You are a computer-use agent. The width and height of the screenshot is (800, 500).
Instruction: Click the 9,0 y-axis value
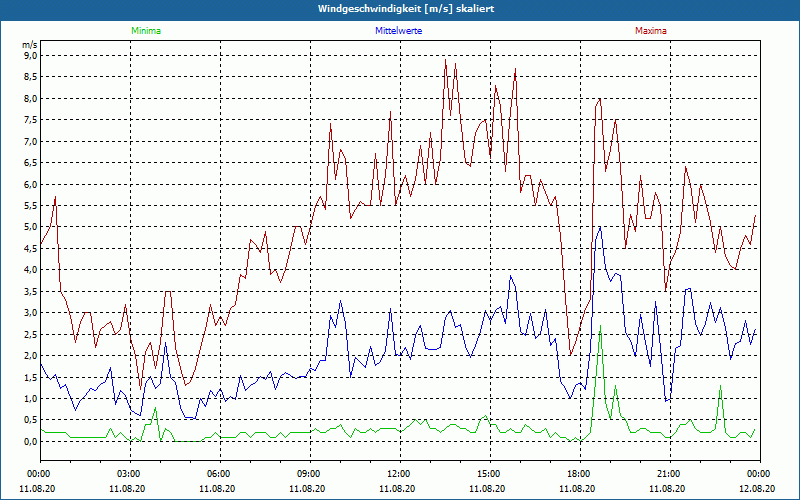pos(31,55)
